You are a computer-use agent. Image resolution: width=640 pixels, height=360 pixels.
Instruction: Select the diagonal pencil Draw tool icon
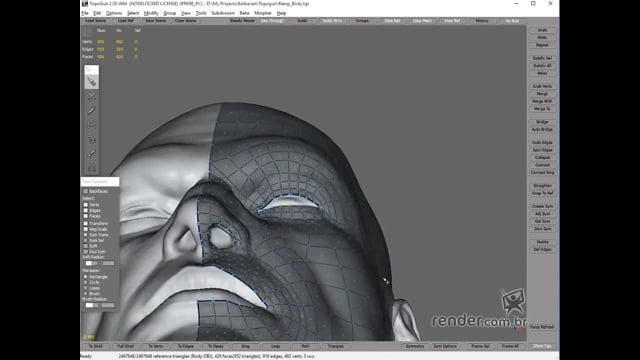tap(91, 110)
